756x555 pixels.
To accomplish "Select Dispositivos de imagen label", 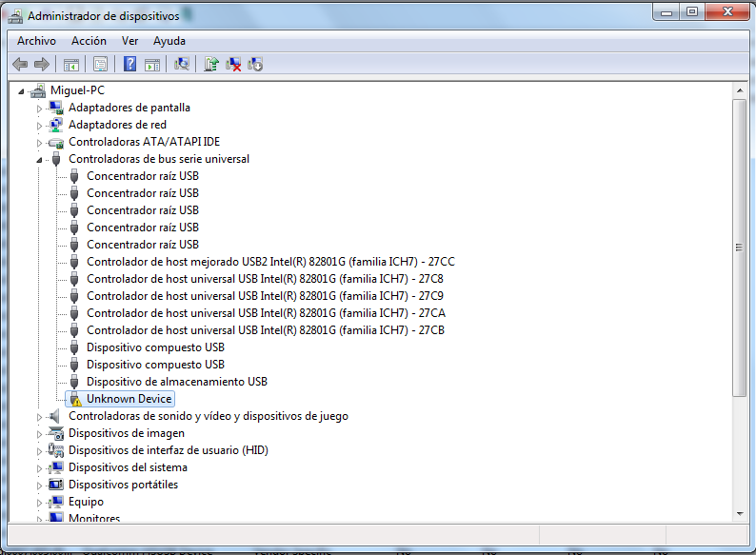I will tap(127, 433).
